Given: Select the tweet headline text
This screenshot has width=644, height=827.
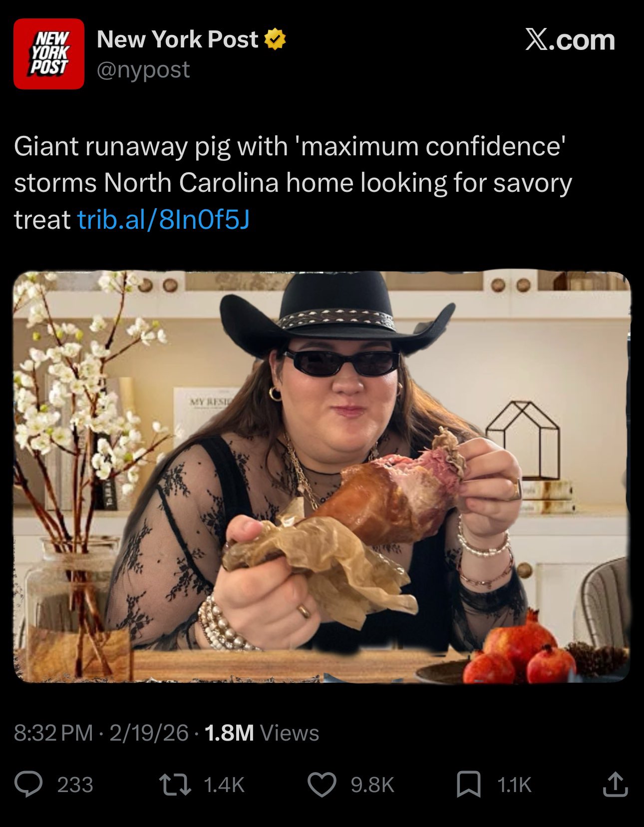Looking at the screenshot, I should (x=293, y=183).
